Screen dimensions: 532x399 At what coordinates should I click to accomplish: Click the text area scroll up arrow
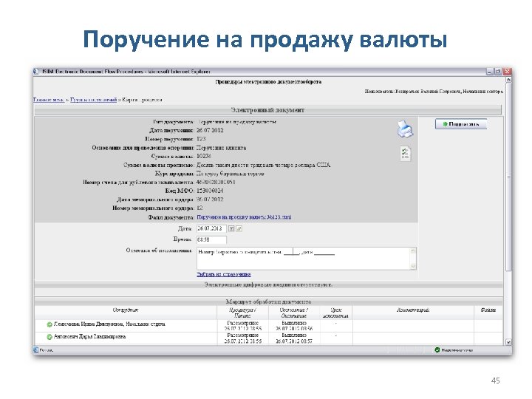click(x=413, y=250)
